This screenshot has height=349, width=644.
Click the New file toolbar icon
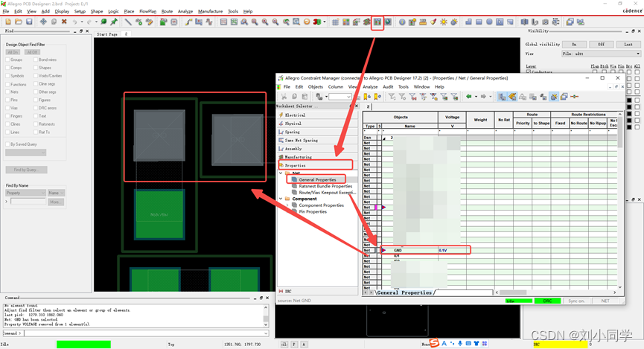click(8, 22)
